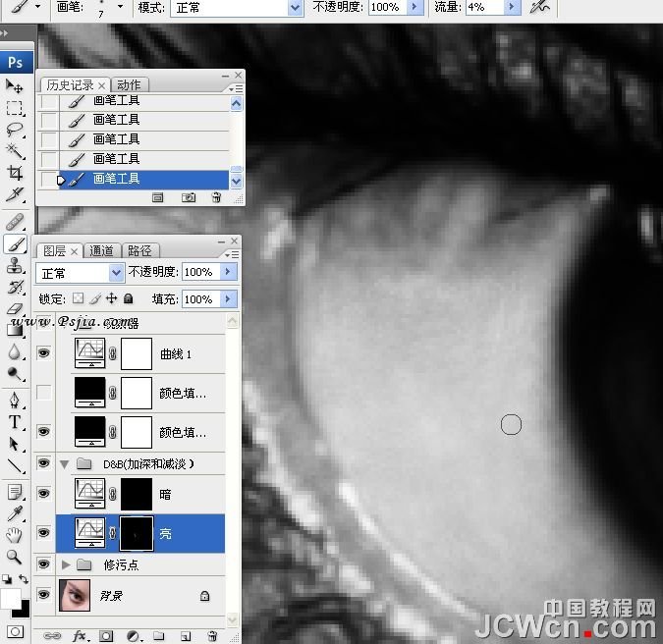This screenshot has height=644, width=663.
Task: Select the Pen tool
Action: point(15,401)
